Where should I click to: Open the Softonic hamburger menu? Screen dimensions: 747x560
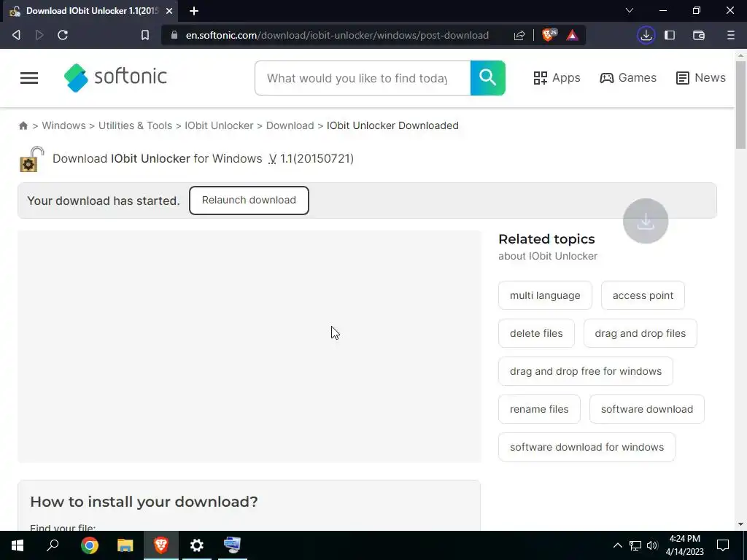(29, 77)
